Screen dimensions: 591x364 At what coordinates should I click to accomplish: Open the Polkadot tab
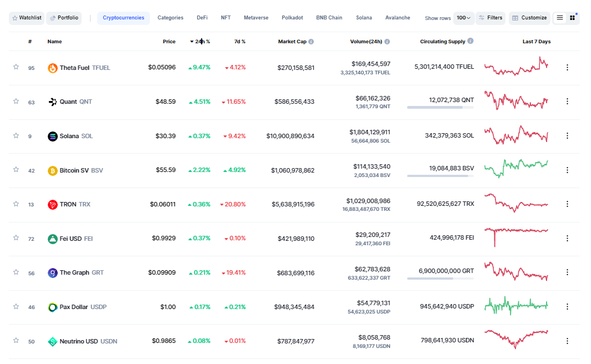coord(292,18)
